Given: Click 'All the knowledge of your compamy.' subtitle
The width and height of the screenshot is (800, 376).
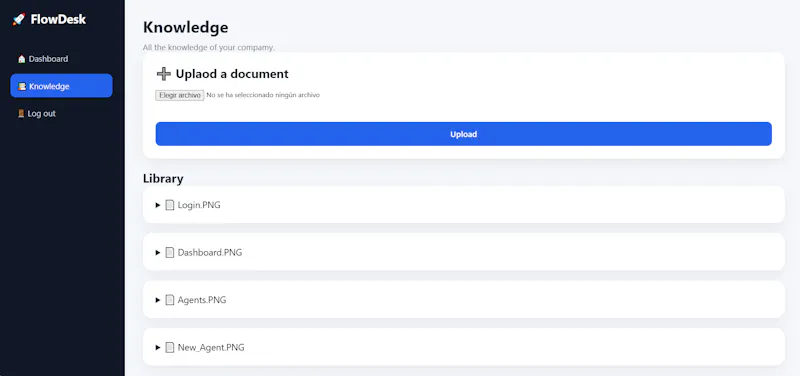Looking at the screenshot, I should (x=209, y=47).
